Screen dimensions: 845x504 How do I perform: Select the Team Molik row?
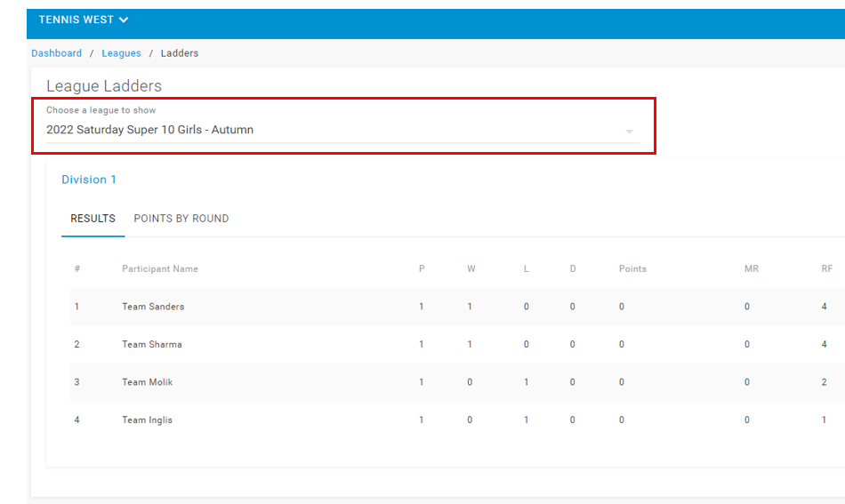457,381
